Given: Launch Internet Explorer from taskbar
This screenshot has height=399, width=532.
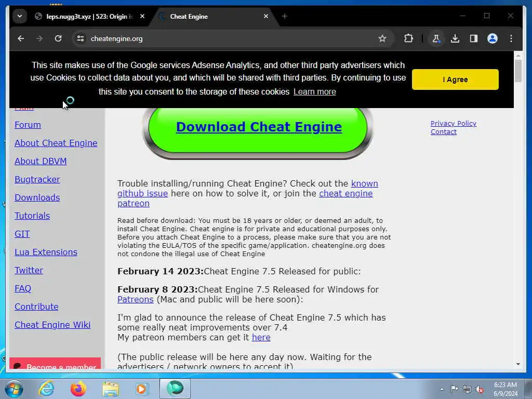Looking at the screenshot, I should (x=46, y=389).
